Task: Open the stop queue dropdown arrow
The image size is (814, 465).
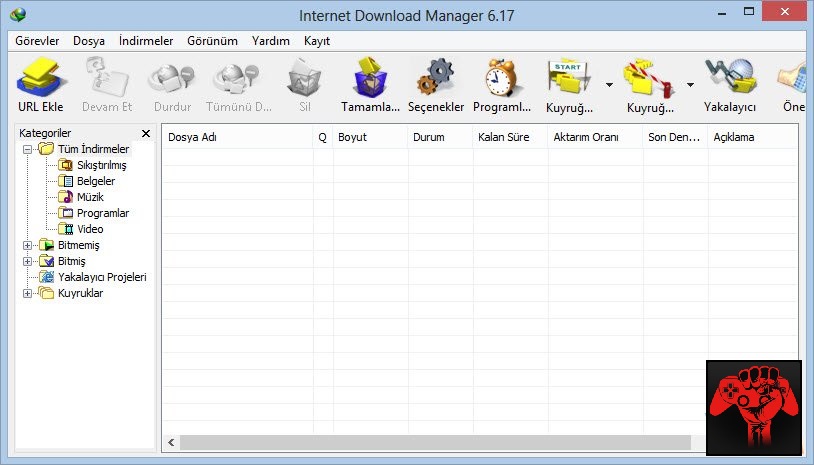Action: click(x=690, y=85)
